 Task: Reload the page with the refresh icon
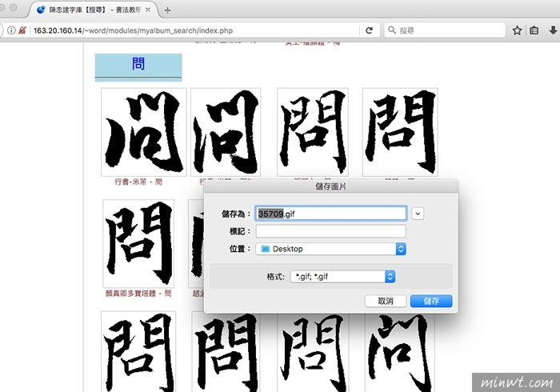[x=370, y=30]
